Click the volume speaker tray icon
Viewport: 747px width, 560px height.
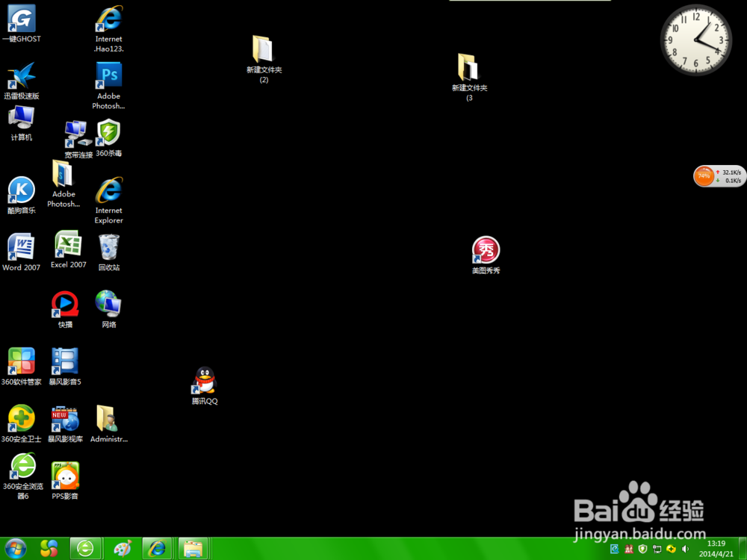(686, 549)
